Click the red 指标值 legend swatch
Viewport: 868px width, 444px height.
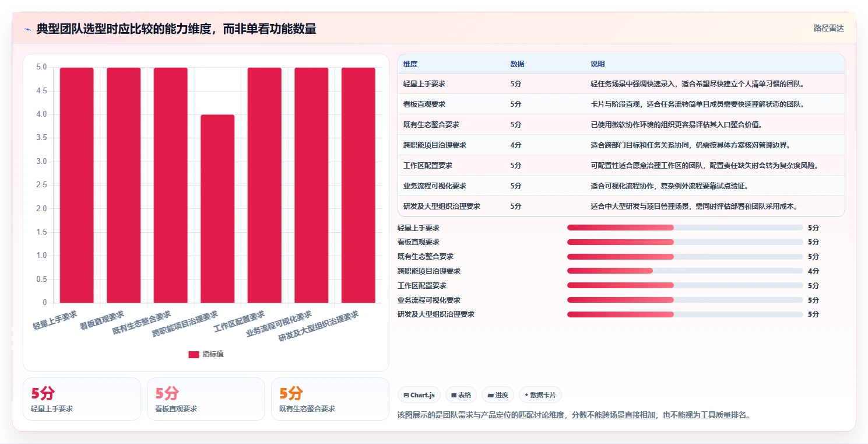coord(194,354)
